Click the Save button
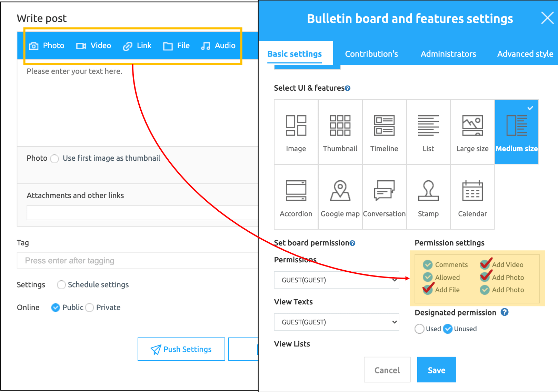The image size is (558, 392). [436, 370]
